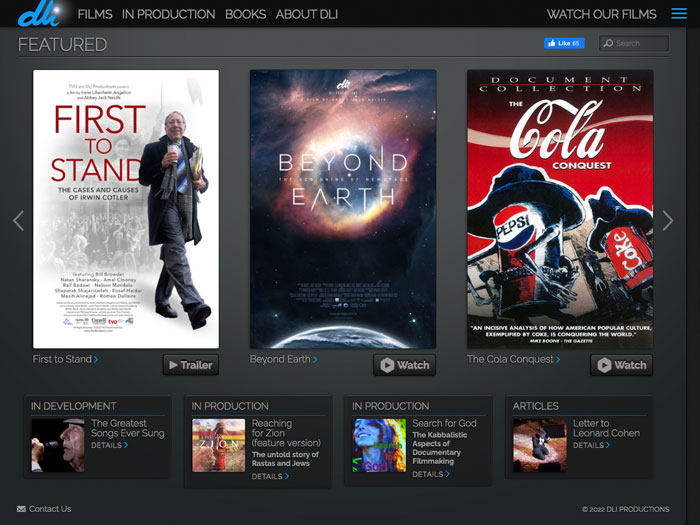Expand Details for Search for God
The height and width of the screenshot is (525, 700).
click(431, 474)
